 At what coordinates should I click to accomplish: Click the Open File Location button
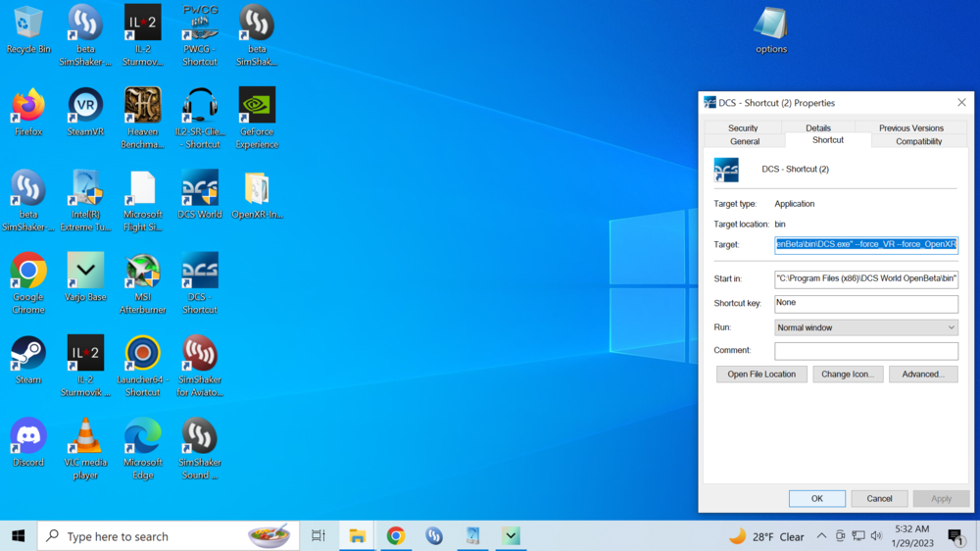point(761,374)
